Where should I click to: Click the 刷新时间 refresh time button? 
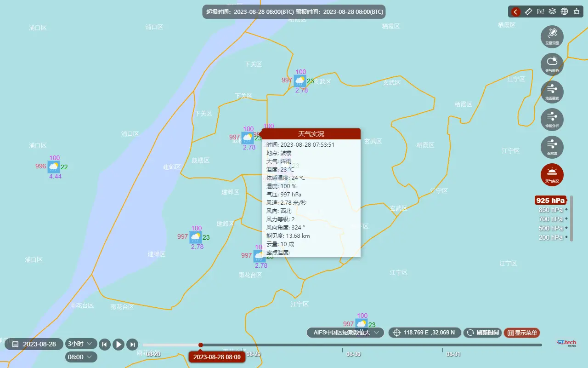(482, 333)
